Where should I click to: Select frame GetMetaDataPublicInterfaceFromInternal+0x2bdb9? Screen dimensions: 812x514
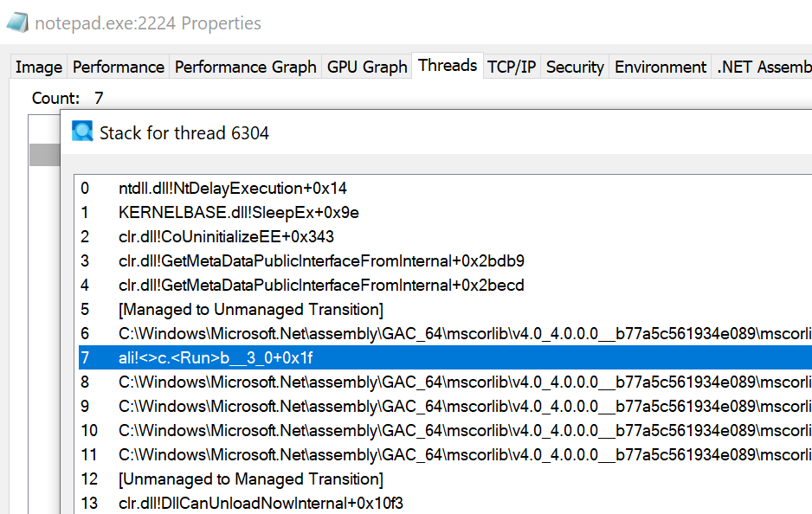[x=445, y=260]
